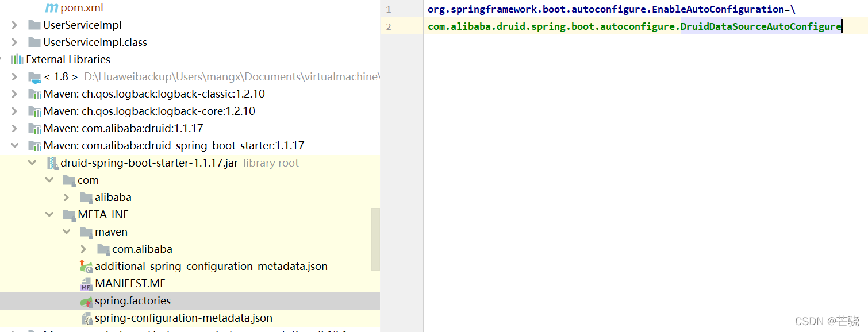Expand the UserServiceImpl node

tap(15, 25)
